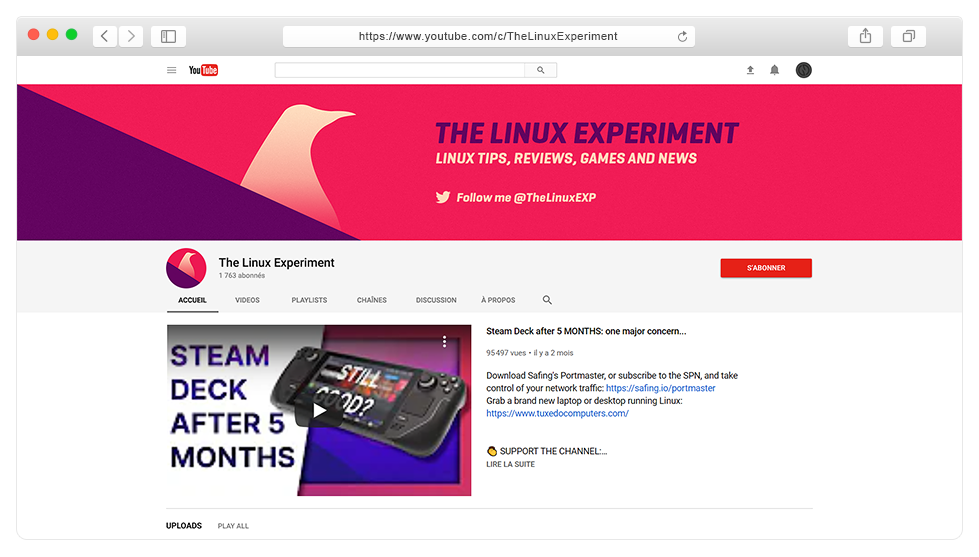Click the Twitter bird icon on the banner
Screen dimensions: 979x557
tap(443, 197)
